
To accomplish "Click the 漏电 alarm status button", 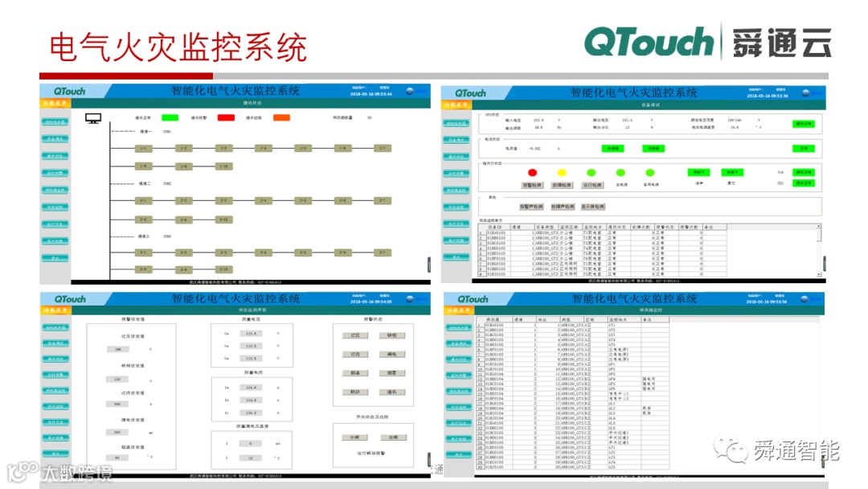I will pos(392,355).
